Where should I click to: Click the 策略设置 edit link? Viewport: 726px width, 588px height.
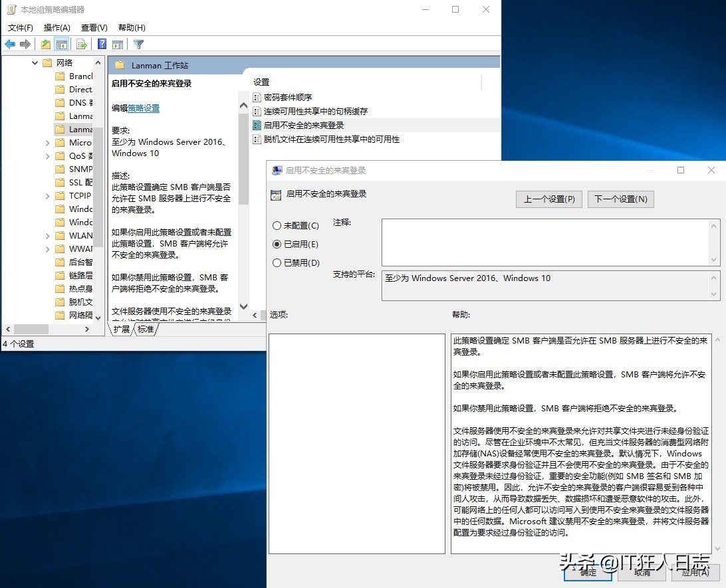click(144, 108)
